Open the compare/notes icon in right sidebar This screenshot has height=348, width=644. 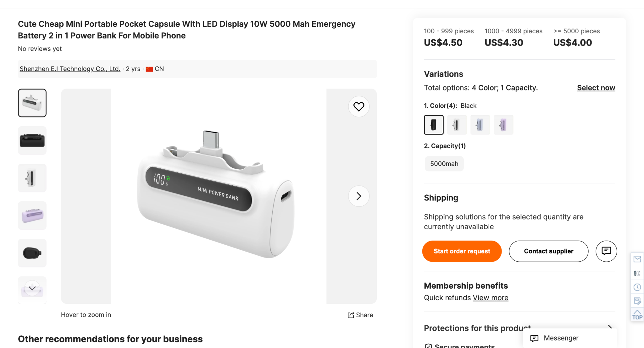point(637,301)
